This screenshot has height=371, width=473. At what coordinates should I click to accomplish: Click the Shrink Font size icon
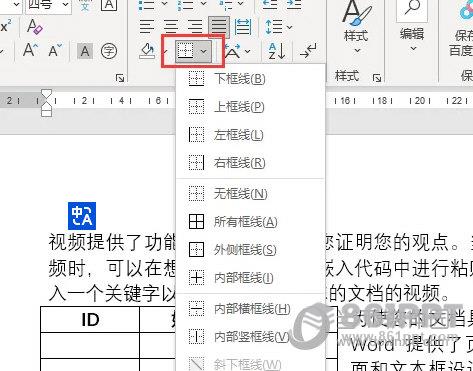tap(55, 51)
